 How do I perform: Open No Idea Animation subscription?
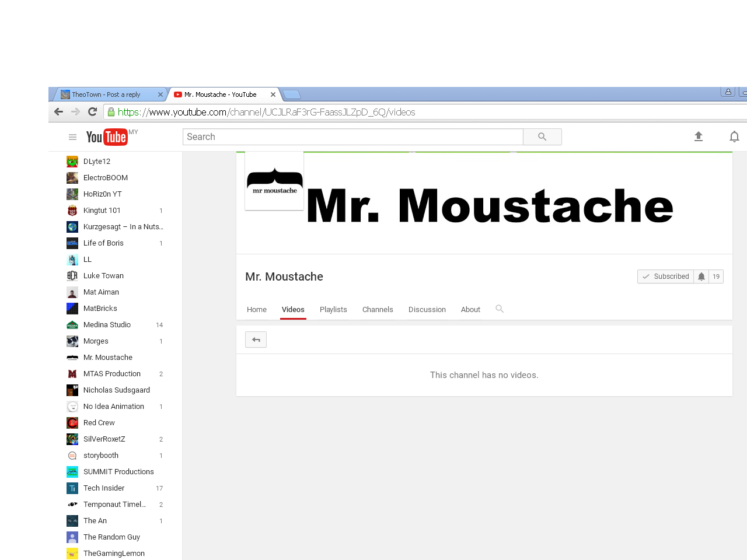tap(115, 407)
